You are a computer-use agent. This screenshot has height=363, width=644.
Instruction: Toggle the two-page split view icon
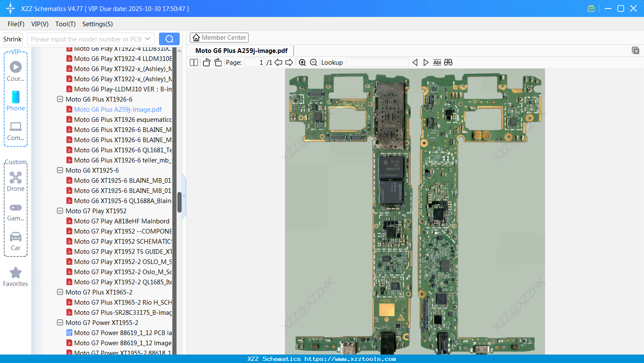pos(194,63)
